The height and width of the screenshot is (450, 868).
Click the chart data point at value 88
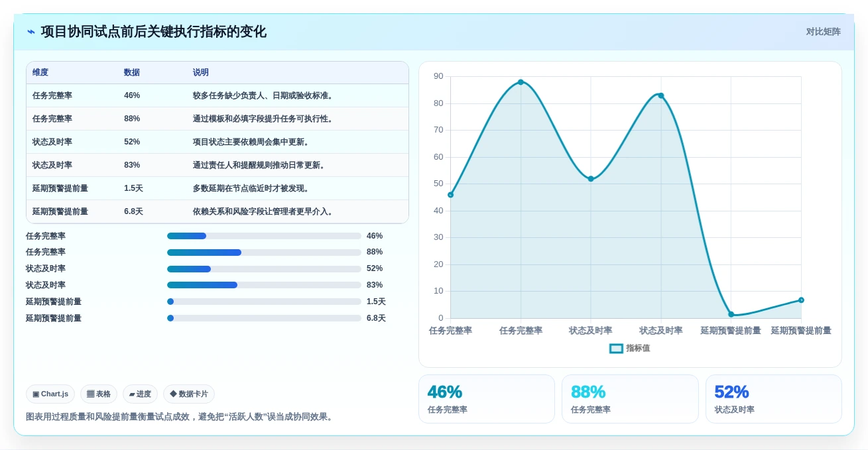click(521, 82)
